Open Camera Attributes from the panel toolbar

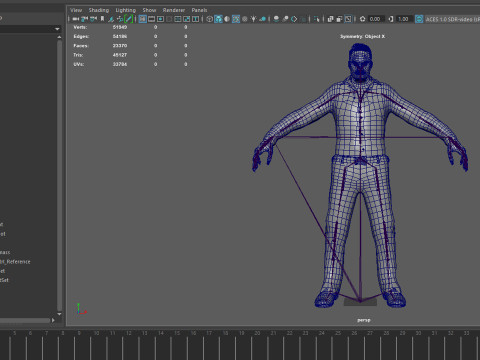[93, 19]
